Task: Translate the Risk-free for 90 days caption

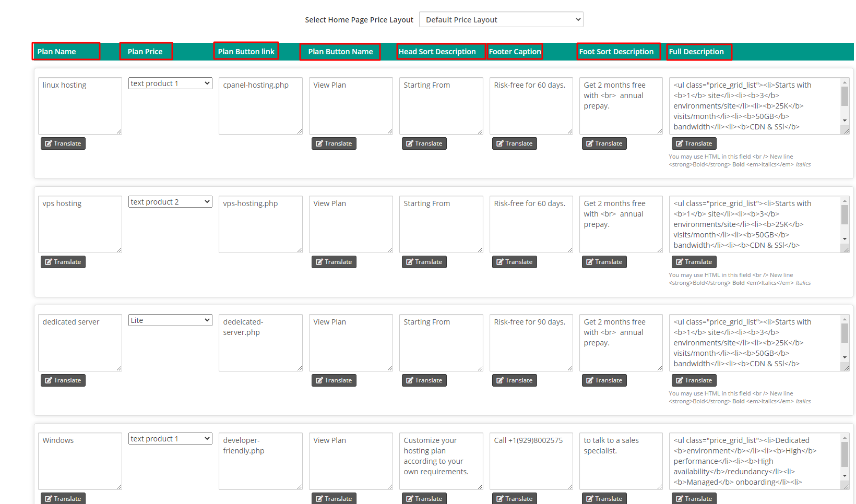Action: pyautogui.click(x=514, y=380)
